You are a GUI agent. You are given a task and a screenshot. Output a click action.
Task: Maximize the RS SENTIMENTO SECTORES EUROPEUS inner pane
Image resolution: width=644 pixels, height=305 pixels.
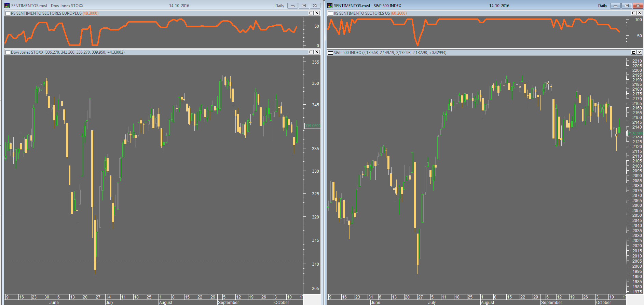pos(311,13)
